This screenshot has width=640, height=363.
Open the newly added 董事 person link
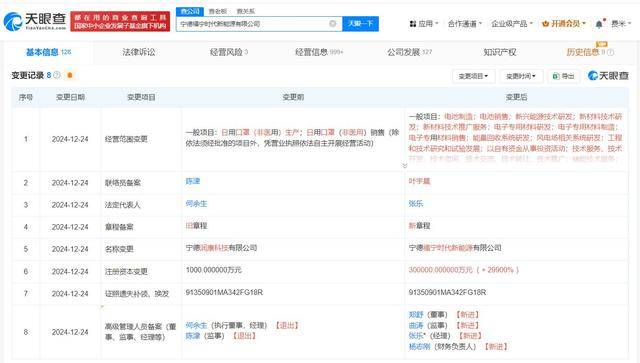(x=416, y=315)
